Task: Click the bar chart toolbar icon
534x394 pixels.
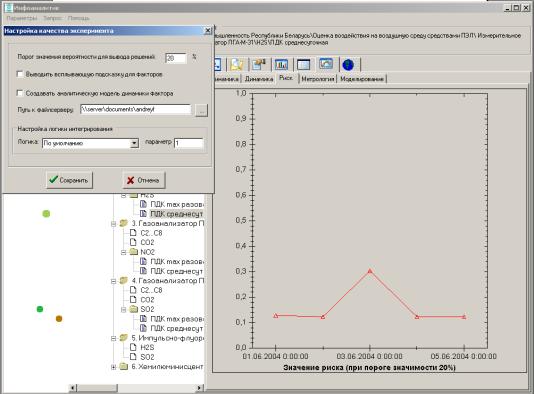Action: point(281,64)
